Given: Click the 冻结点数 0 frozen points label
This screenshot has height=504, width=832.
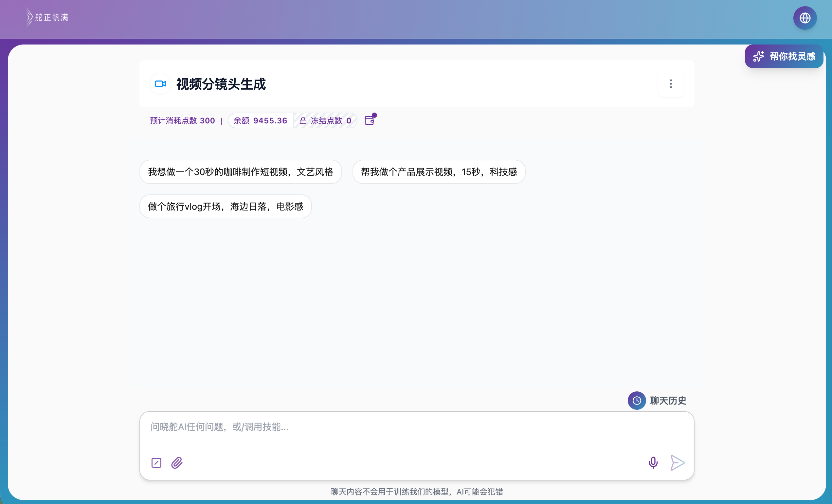Looking at the screenshot, I should (x=326, y=120).
